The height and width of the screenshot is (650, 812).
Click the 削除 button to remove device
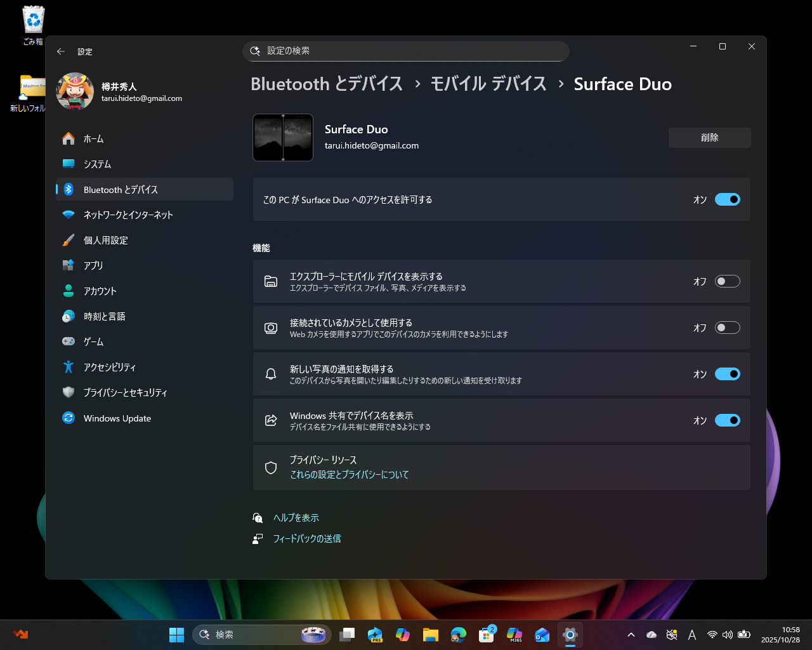[710, 138]
